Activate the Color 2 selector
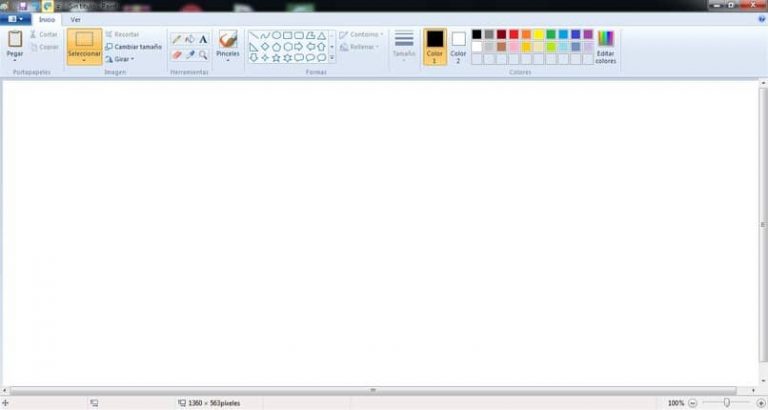Viewport: 768px width, 410px height. click(x=458, y=46)
